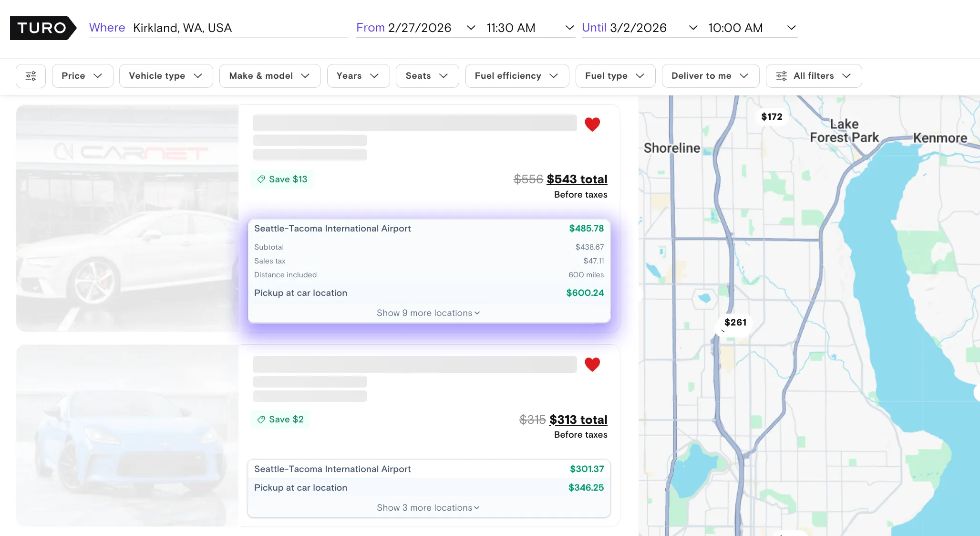This screenshot has width=980, height=536.
Task: Expand Show 9 more locations
Action: click(428, 313)
